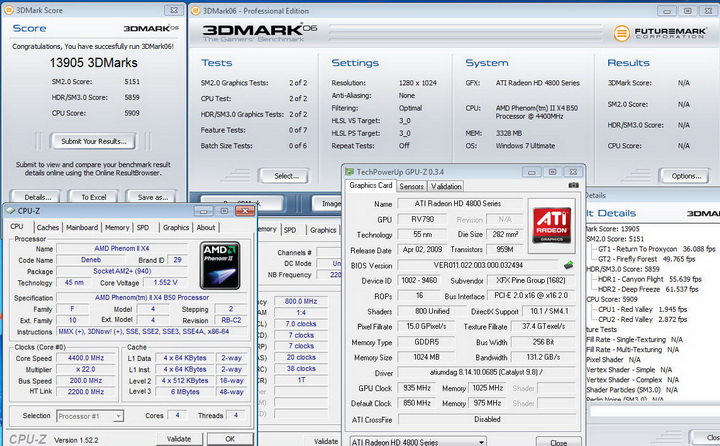Click the Details button in 3DMark Score
Image resolution: width=720 pixels, height=446 pixels.
click(36, 197)
